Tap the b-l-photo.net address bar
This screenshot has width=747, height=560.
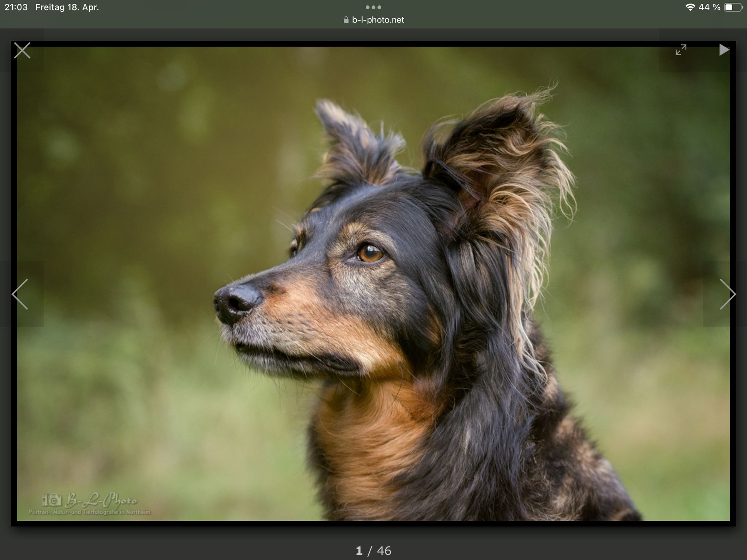[x=377, y=20]
